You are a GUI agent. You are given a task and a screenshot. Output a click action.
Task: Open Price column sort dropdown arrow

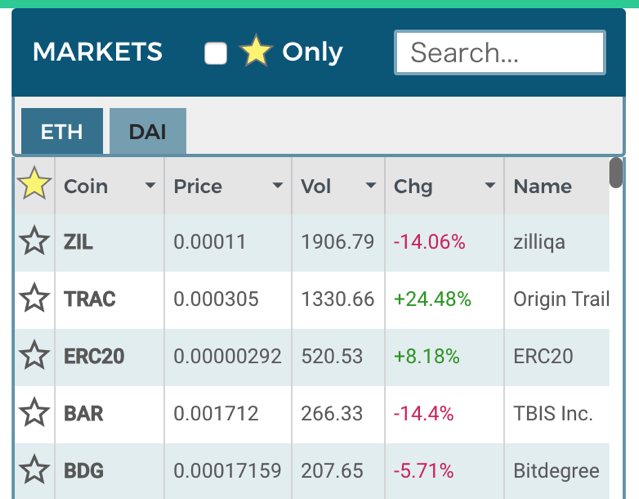pos(277,186)
